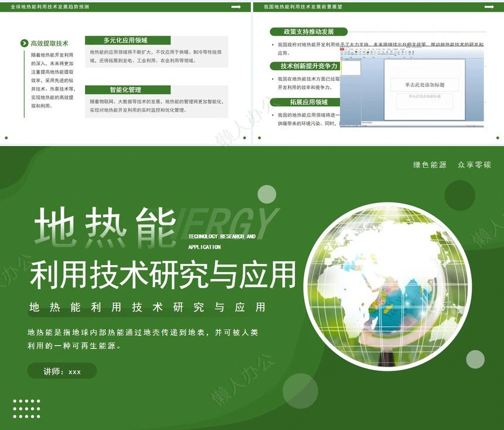Select the 智能化管理 heading bar
The width and height of the screenshot is (504, 430).
(x=128, y=90)
